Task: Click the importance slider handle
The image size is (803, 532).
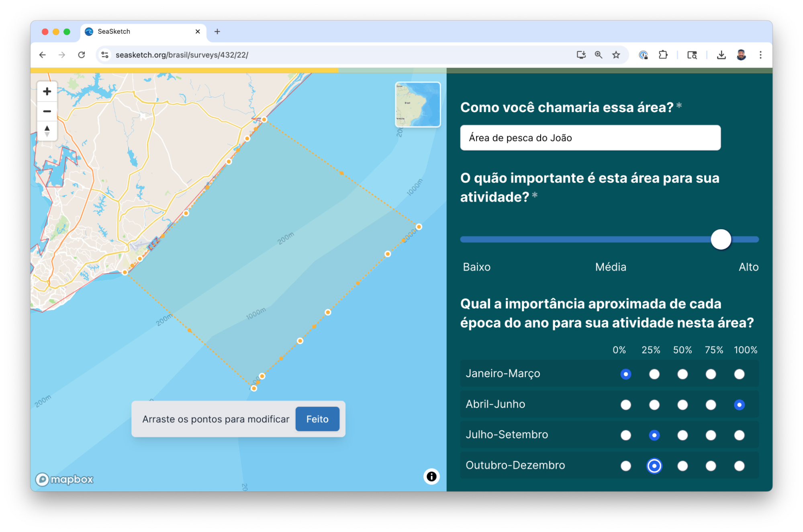Action: [x=721, y=240]
